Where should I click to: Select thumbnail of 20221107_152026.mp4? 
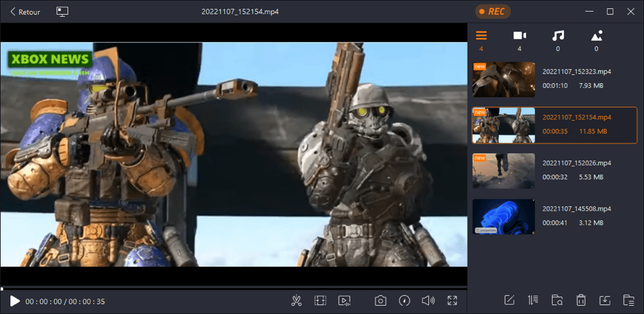pyautogui.click(x=504, y=171)
